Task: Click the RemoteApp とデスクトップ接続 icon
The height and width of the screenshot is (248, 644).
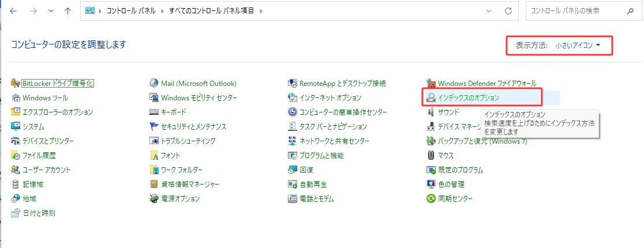Action: (x=293, y=84)
